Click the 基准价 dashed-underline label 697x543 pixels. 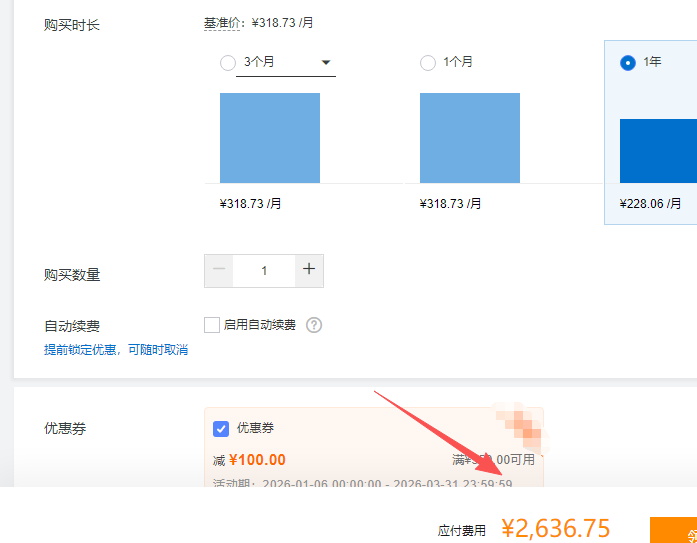pyautogui.click(x=223, y=22)
